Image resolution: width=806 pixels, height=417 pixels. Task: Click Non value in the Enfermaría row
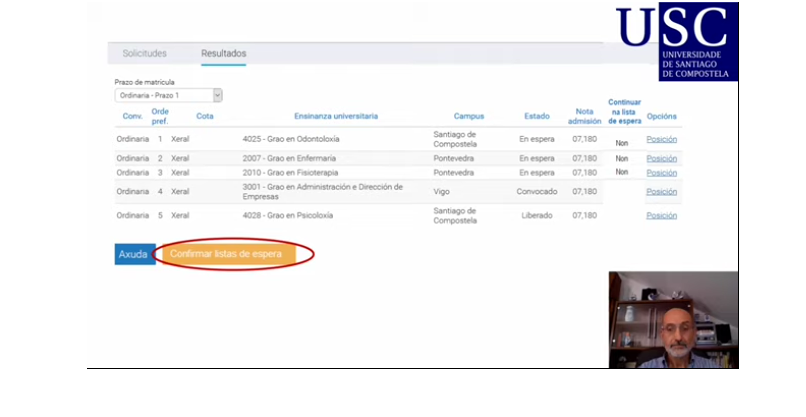click(x=622, y=158)
